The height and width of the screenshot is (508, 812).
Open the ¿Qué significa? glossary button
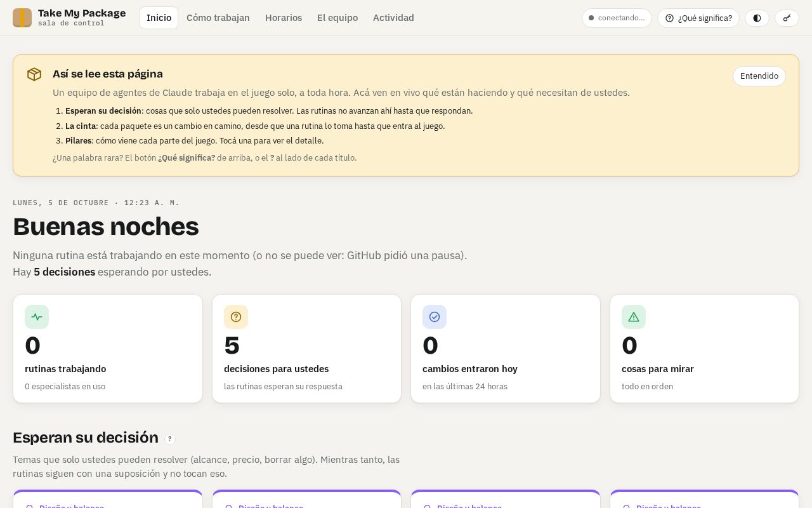click(698, 18)
